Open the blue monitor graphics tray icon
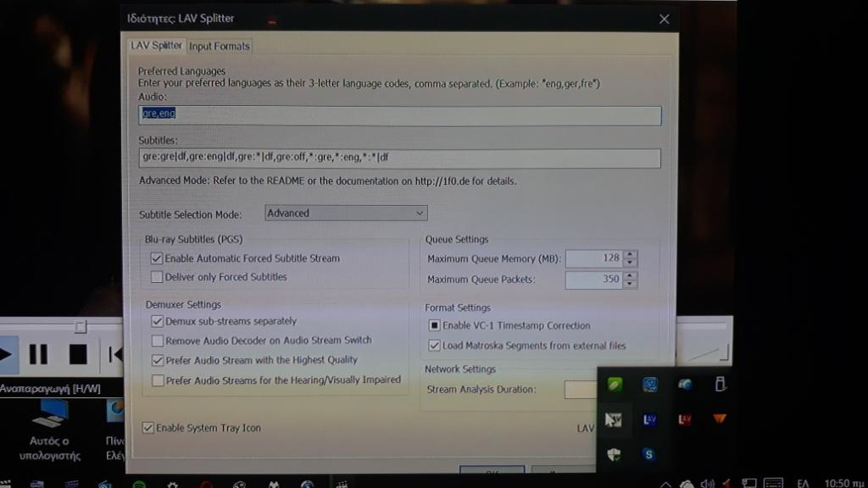The height and width of the screenshot is (488, 868). (650, 384)
